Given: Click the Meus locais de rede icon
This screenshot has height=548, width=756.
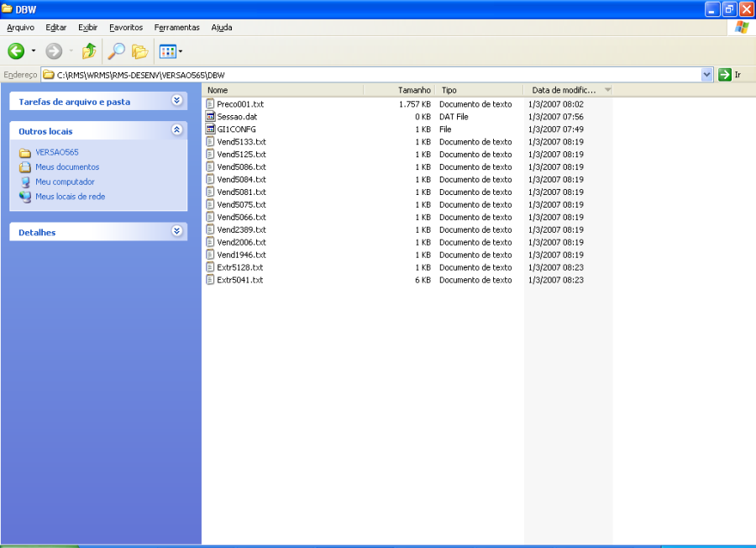Looking at the screenshot, I should (25, 197).
